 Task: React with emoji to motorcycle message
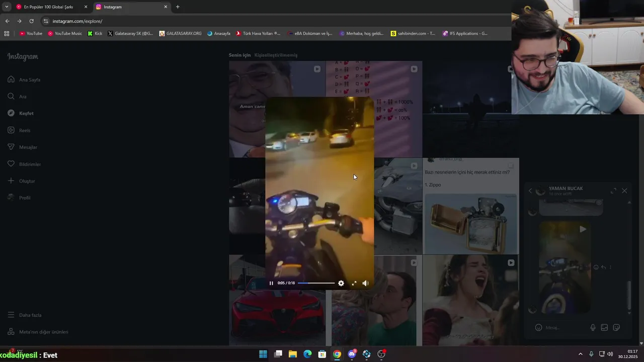click(596, 267)
